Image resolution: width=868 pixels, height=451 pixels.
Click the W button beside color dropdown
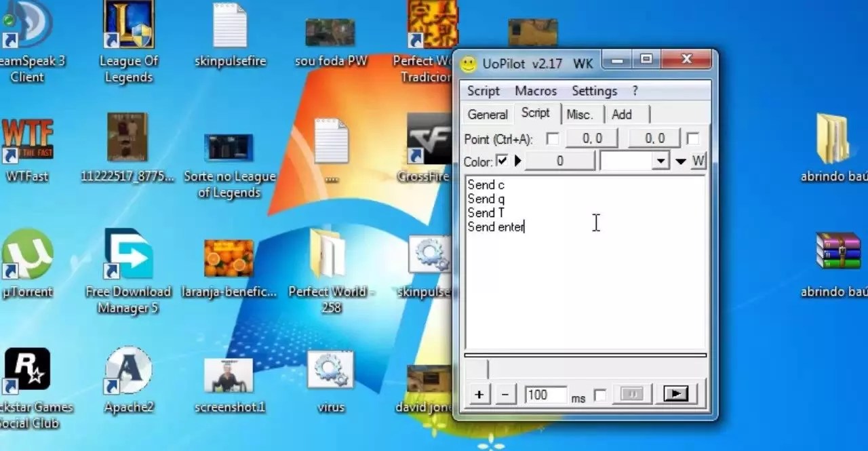(698, 161)
